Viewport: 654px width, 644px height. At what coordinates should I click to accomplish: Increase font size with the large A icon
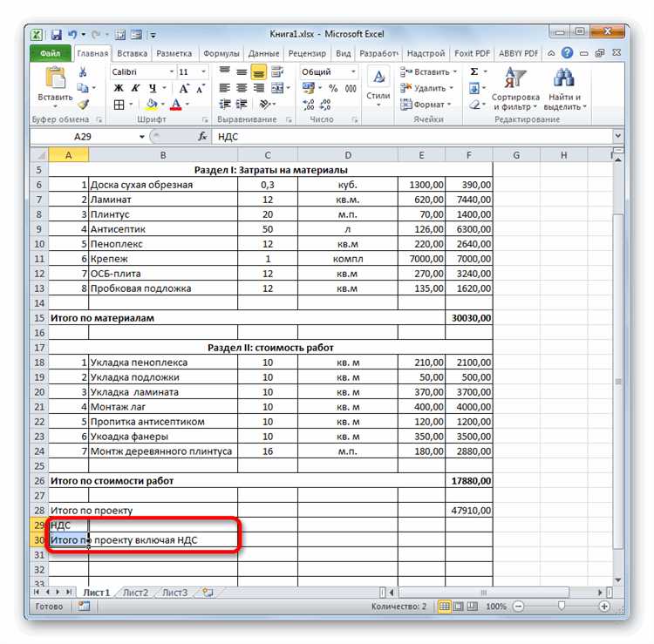[183, 88]
